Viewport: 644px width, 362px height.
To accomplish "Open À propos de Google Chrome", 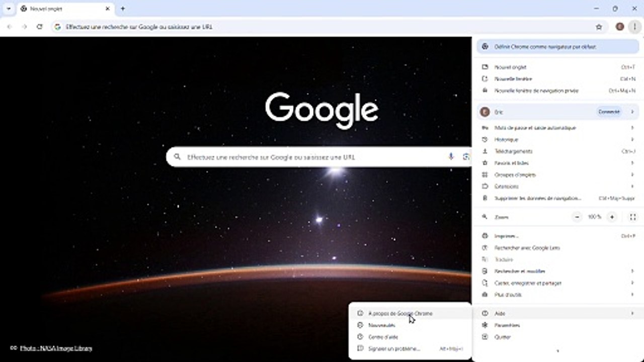I will click(x=410, y=313).
